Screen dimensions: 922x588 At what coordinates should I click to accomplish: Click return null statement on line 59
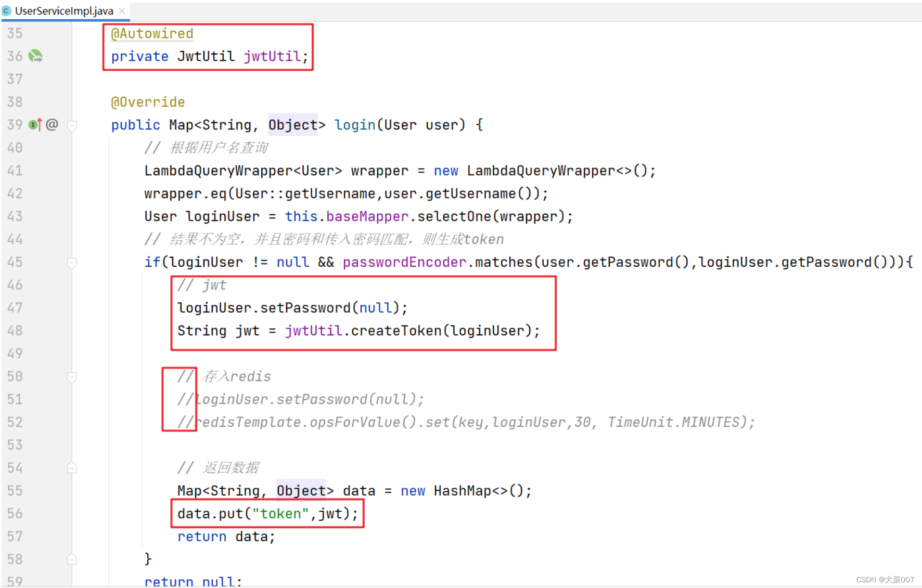point(193,581)
